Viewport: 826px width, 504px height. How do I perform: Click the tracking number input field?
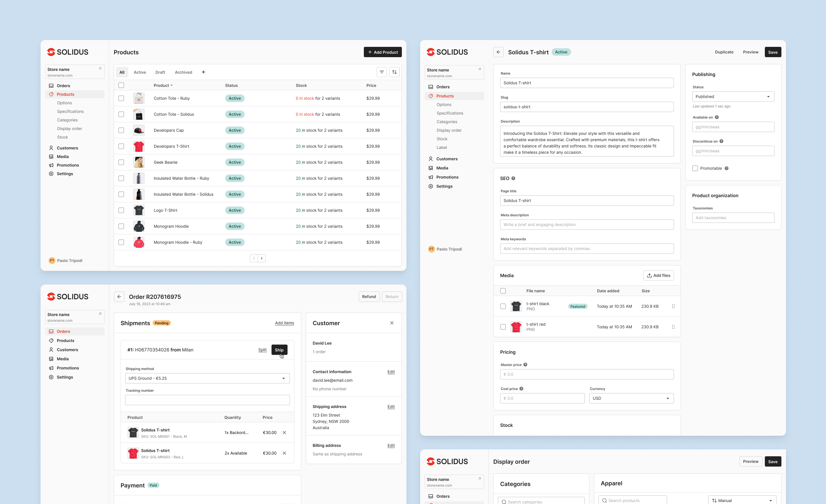coord(207,399)
